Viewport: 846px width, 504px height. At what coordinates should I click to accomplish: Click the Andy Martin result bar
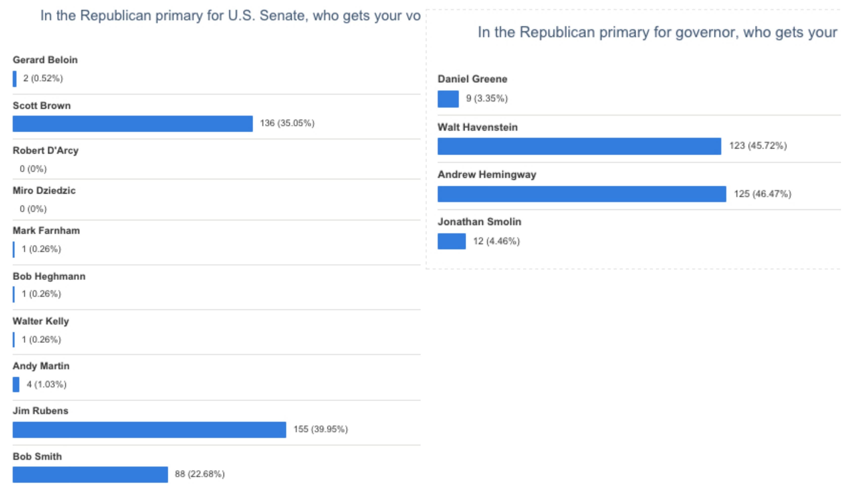(16, 385)
